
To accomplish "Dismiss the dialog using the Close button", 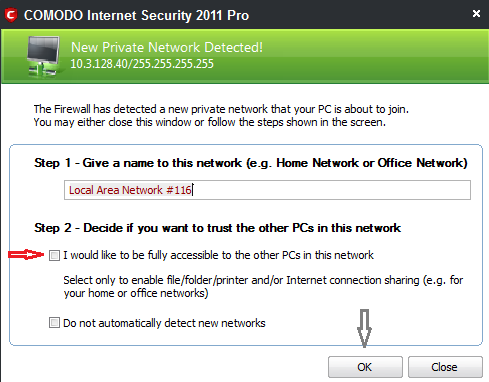I will pos(445,367).
